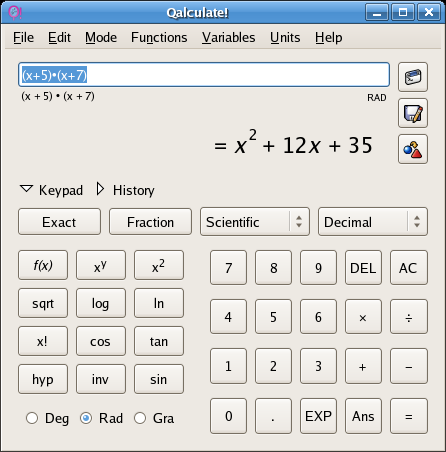Click the decimal point key
This screenshot has height=452, width=446.
pyautogui.click(x=273, y=416)
